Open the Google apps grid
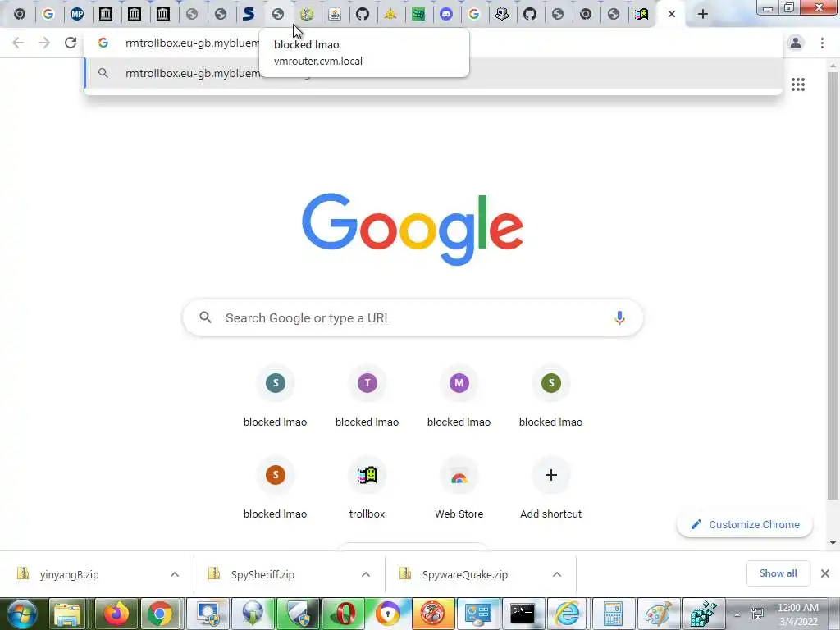 tap(798, 84)
